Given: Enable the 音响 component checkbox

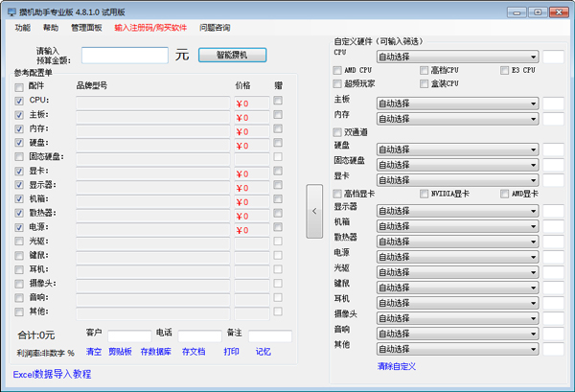Looking at the screenshot, I should pos(19,297).
